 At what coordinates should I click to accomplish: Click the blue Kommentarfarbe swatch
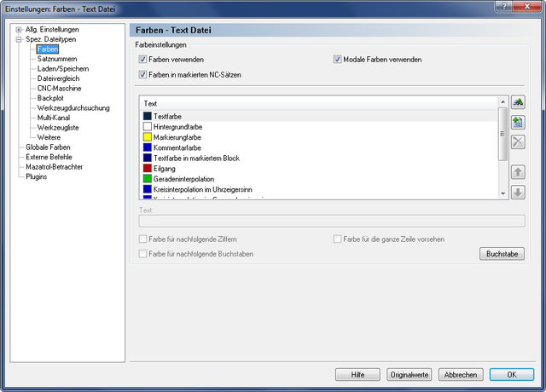click(148, 147)
